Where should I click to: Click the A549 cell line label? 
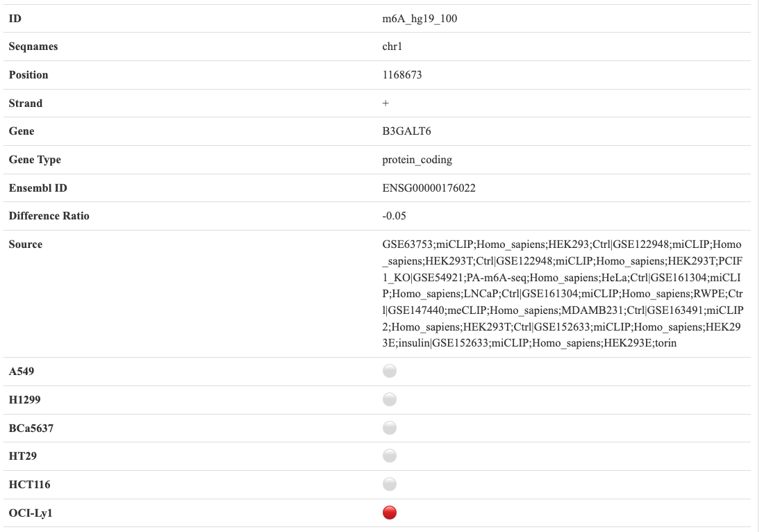pos(22,372)
